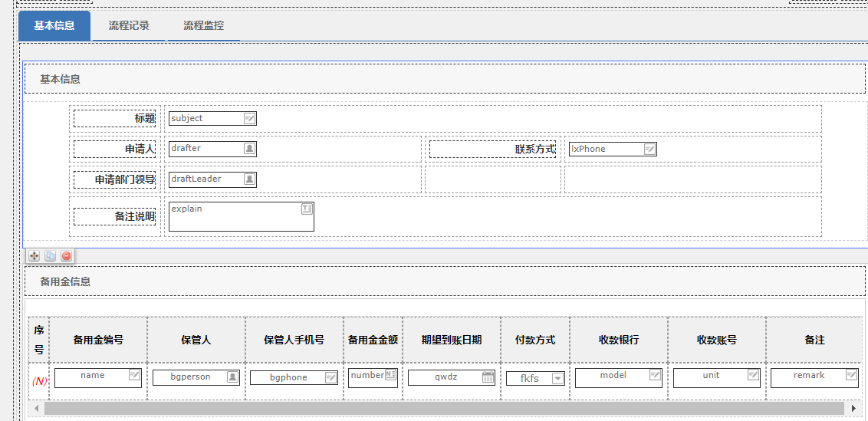Viewport: 868px width, 421px height.
Task: Select the 联系方式 label
Action: click(493, 149)
